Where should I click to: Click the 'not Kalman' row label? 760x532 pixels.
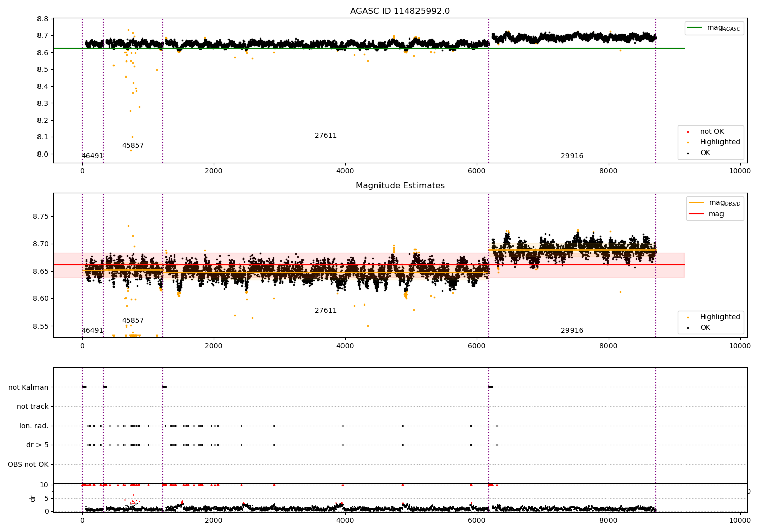[x=28, y=387]
